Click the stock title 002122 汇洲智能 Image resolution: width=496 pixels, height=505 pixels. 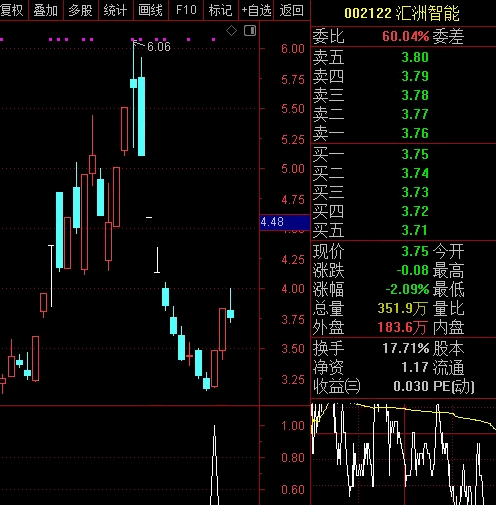point(402,13)
